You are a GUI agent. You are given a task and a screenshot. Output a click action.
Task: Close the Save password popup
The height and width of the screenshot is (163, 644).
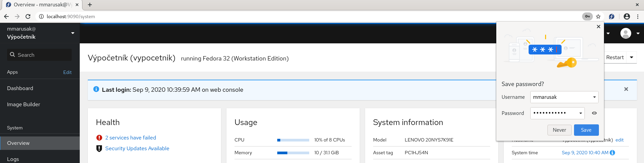coord(598,27)
